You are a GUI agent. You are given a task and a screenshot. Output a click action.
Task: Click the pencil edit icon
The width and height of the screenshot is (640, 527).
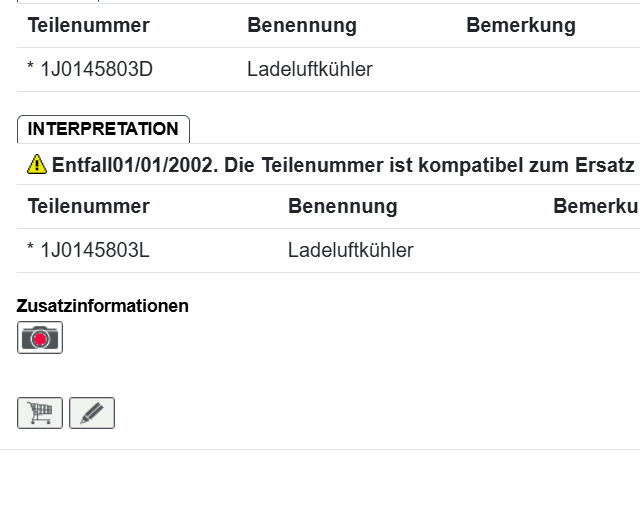(92, 413)
